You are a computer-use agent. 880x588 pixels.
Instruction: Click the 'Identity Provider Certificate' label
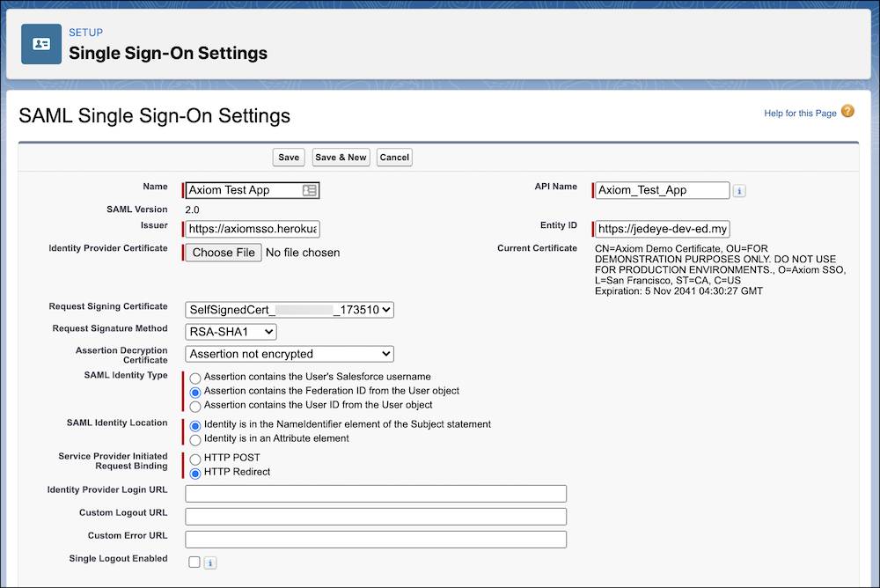point(107,248)
